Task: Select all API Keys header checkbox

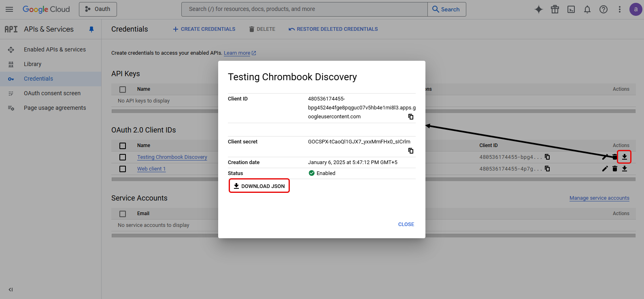Action: click(x=123, y=89)
